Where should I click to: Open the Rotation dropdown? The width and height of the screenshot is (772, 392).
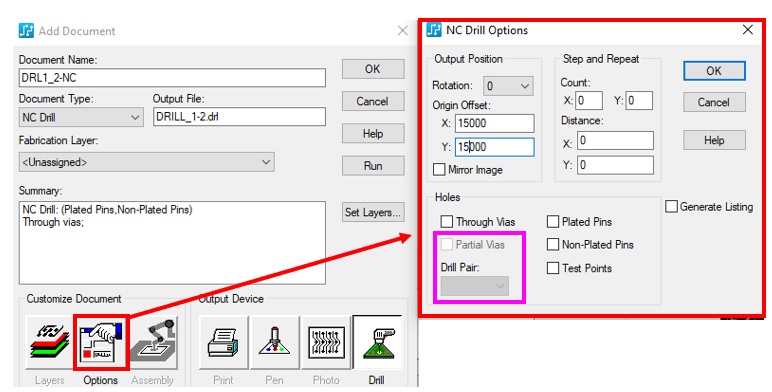click(508, 86)
